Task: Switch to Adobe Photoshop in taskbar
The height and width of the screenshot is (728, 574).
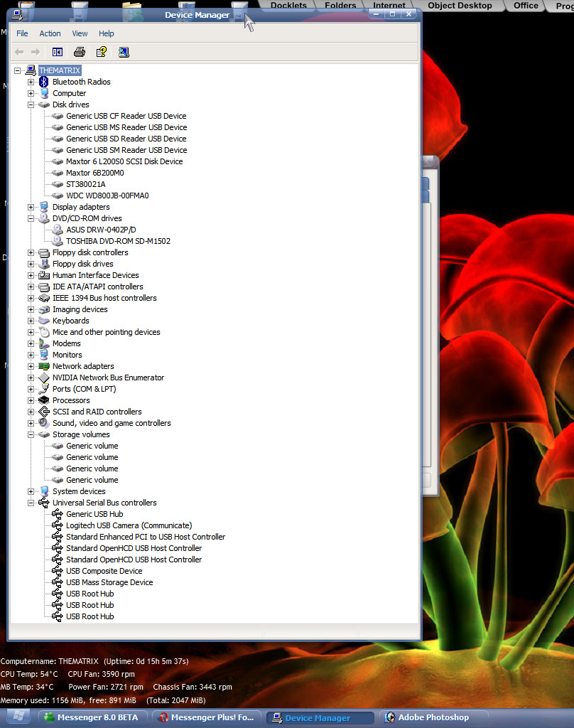Action: point(433,717)
